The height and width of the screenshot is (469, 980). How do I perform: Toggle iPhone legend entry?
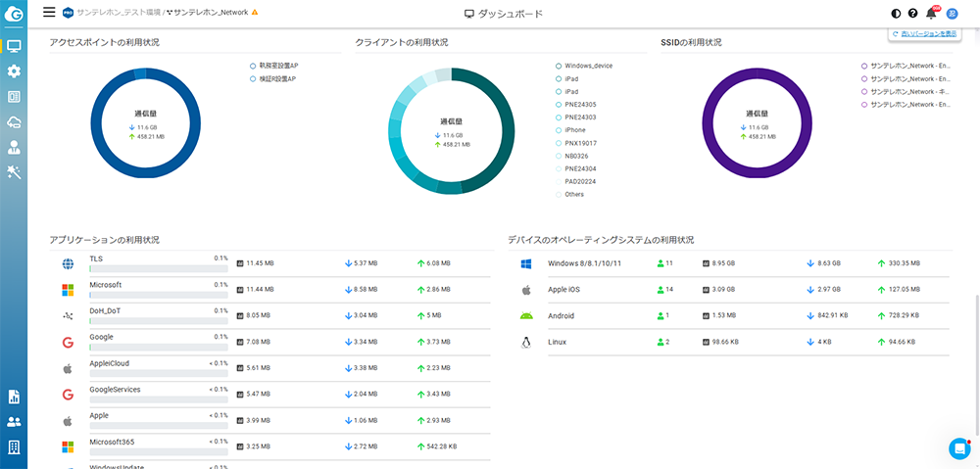570,130
